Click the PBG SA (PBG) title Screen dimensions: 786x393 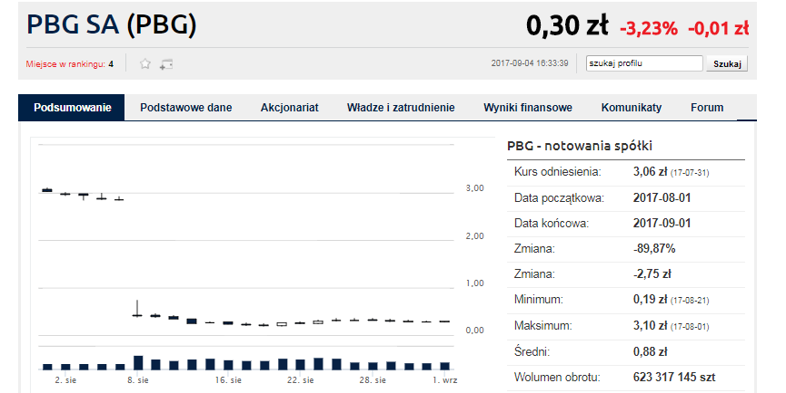pos(111,25)
